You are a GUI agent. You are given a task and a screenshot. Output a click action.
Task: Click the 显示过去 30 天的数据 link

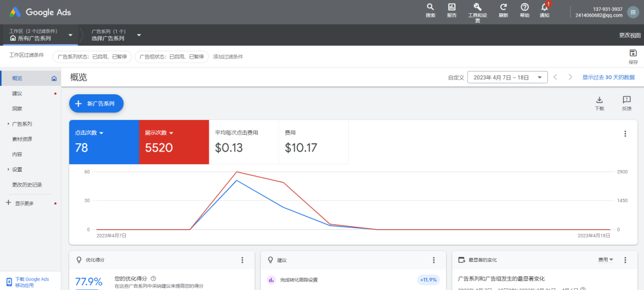(608, 78)
